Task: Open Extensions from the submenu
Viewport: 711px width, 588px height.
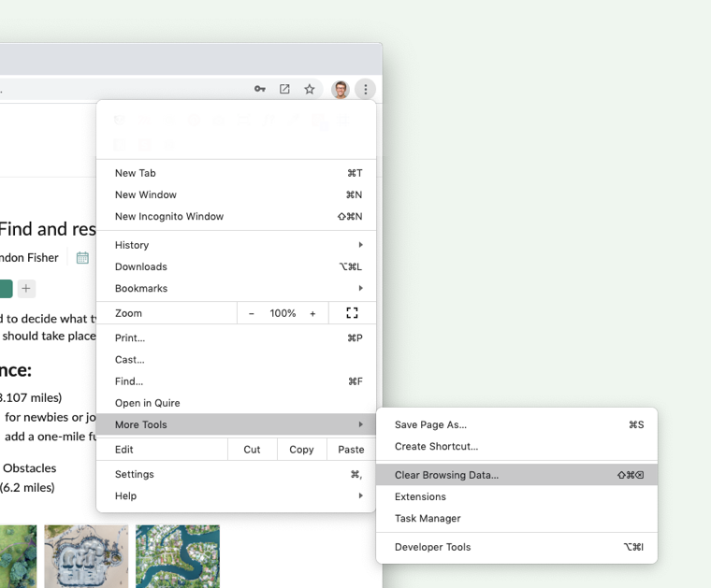Action: [517, 496]
